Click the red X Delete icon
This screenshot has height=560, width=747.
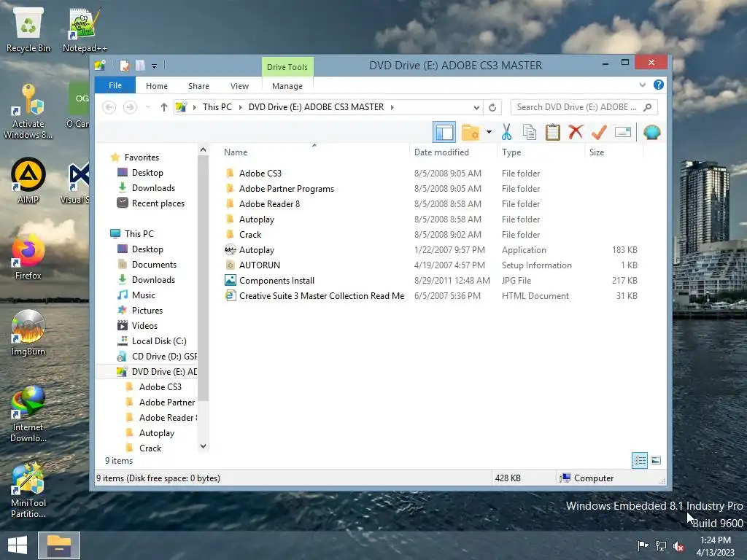[x=576, y=132]
